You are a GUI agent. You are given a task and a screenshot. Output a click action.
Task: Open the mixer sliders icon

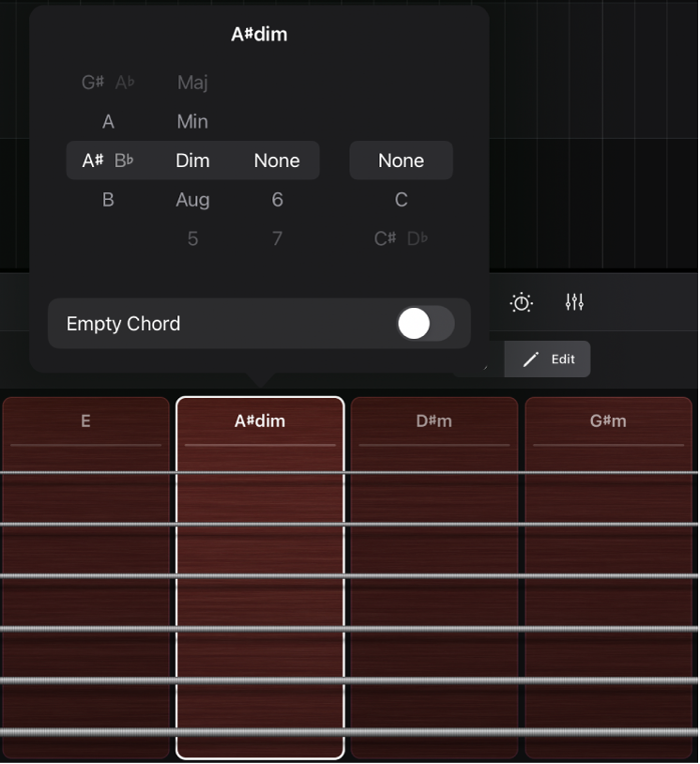[574, 302]
